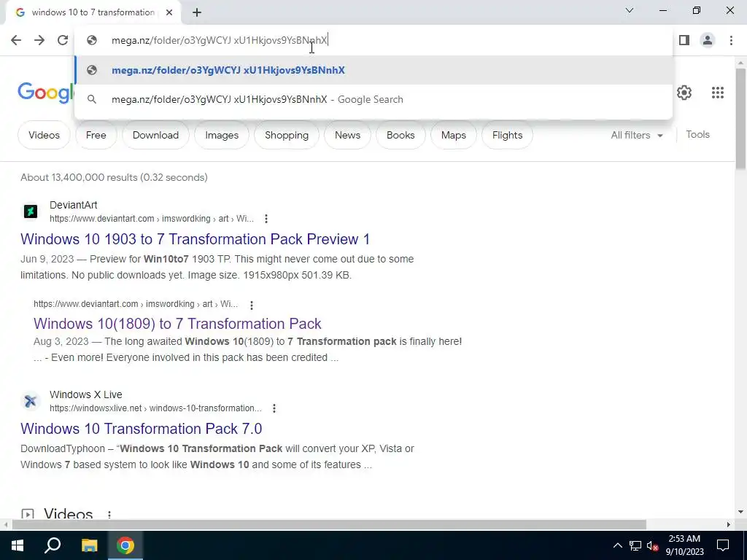
Task: Click the DeviantArt favicon
Action: click(x=31, y=211)
